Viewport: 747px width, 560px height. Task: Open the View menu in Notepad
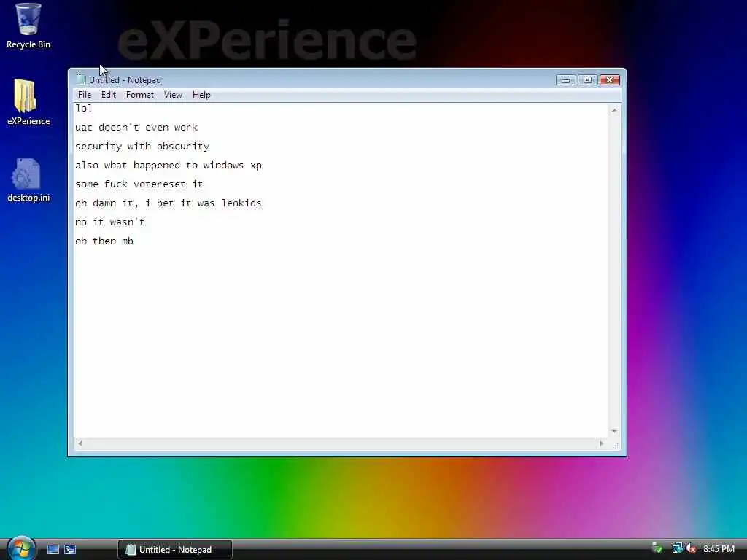[x=173, y=95]
